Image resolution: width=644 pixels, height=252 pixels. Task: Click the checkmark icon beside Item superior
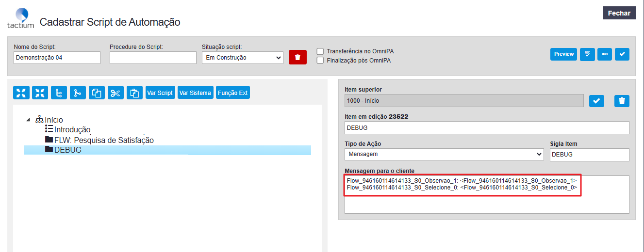(x=596, y=101)
